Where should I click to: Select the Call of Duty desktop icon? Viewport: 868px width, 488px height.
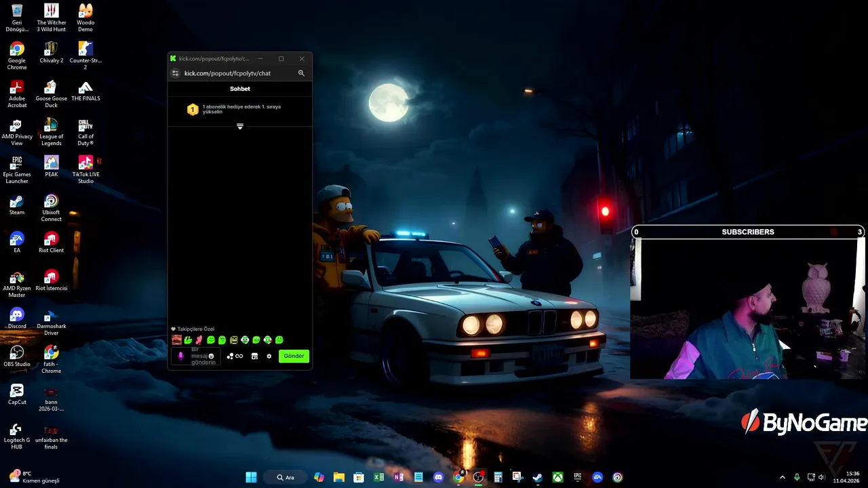click(x=85, y=132)
